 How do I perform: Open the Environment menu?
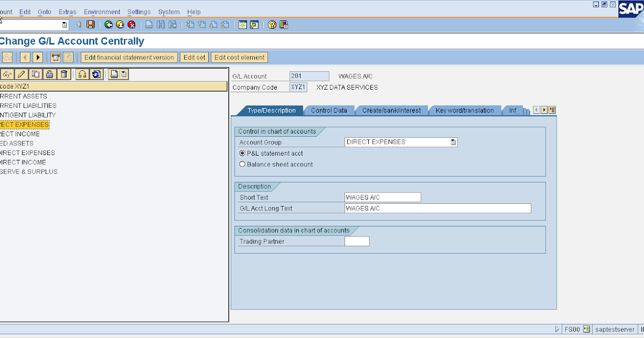point(102,12)
